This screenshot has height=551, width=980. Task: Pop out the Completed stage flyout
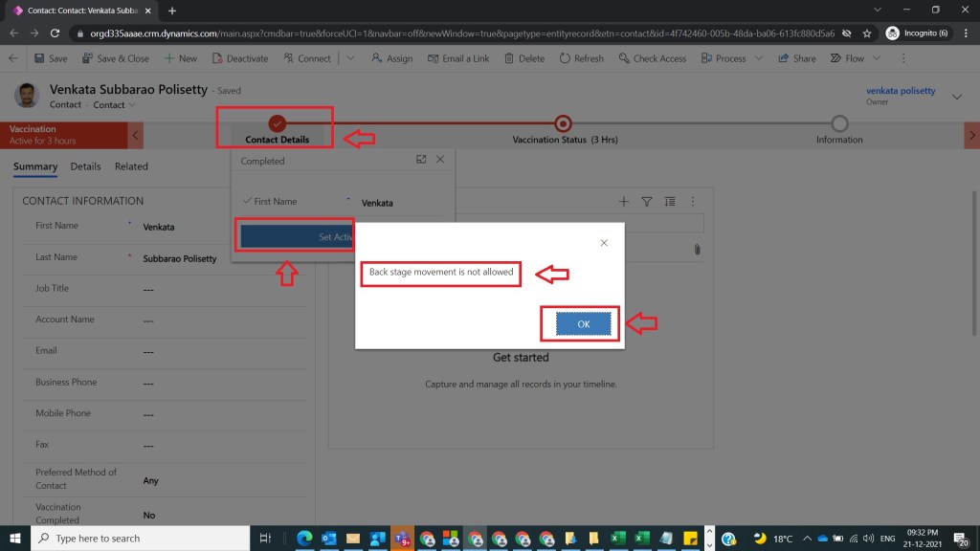[421, 160]
